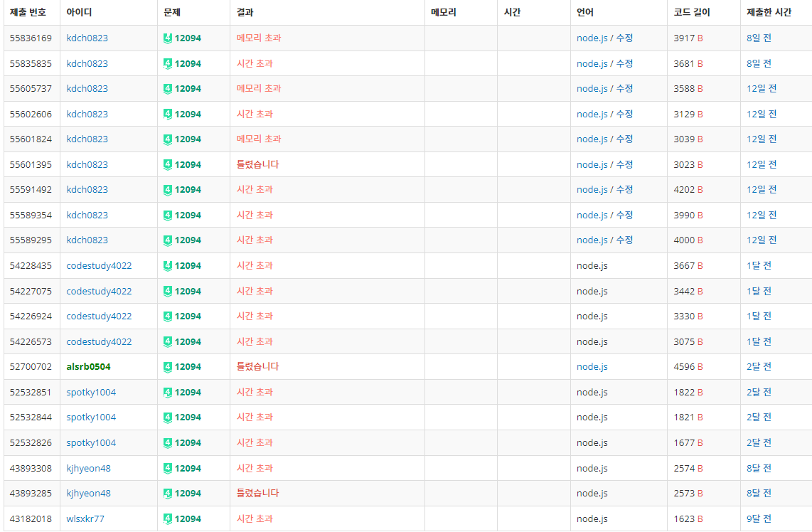Viewport: 812px width, 532px height.
Task: Open user wlsxkr77 profile link
Action: (85, 518)
